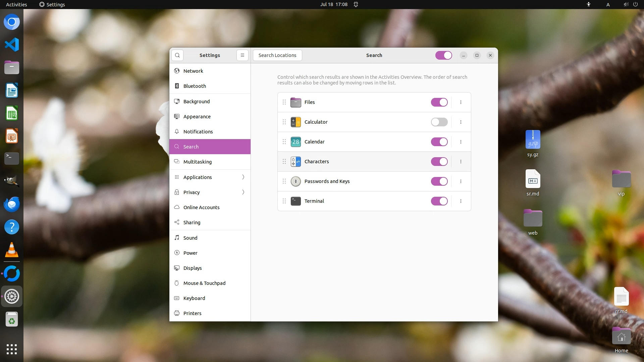The image size is (644, 362).
Task: Expand the Applications settings chevron
Action: (x=243, y=177)
